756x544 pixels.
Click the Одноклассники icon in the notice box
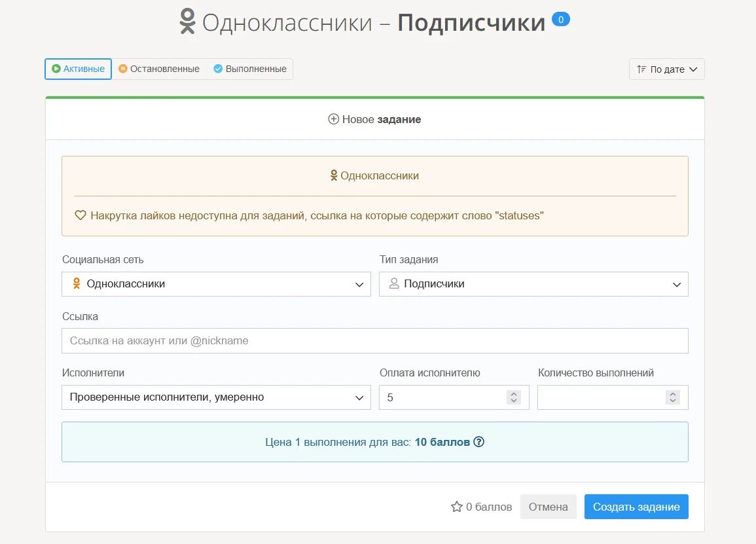point(334,175)
